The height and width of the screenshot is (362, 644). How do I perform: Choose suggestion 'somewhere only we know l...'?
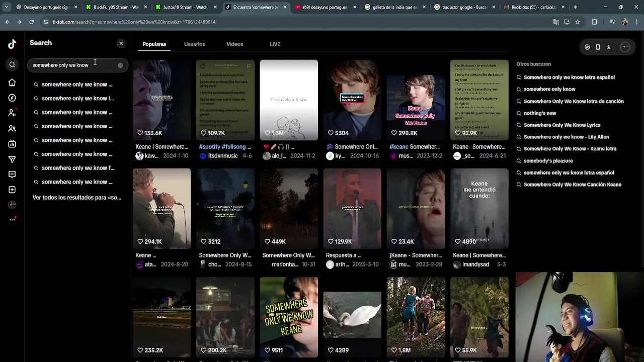[x=77, y=99]
